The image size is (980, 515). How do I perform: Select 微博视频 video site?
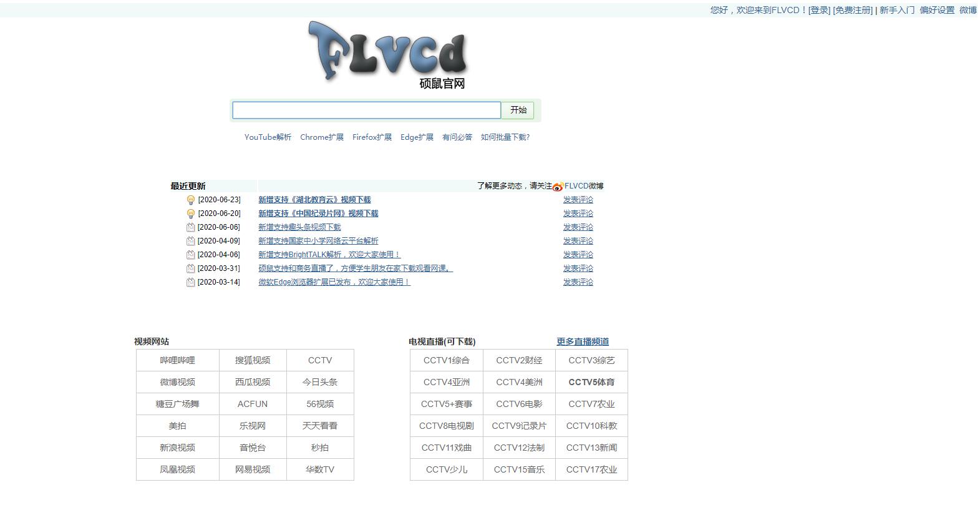point(178,382)
